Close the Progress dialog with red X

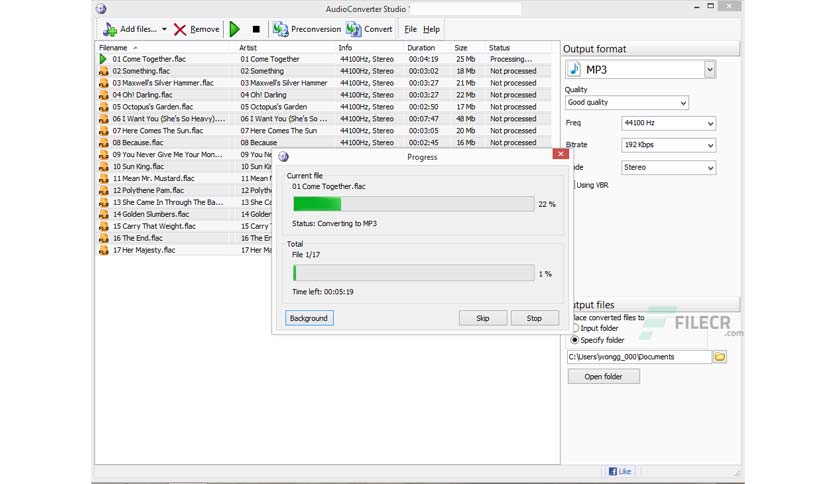(560, 154)
